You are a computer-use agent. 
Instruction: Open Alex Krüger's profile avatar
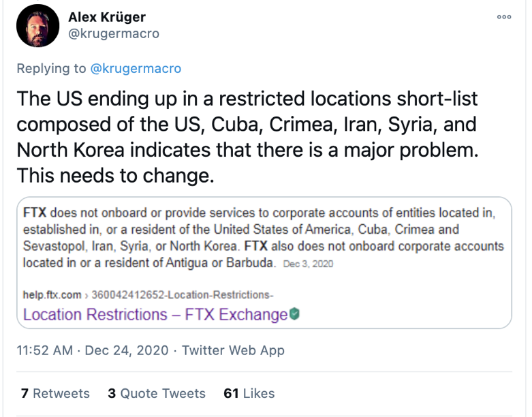click(39, 27)
